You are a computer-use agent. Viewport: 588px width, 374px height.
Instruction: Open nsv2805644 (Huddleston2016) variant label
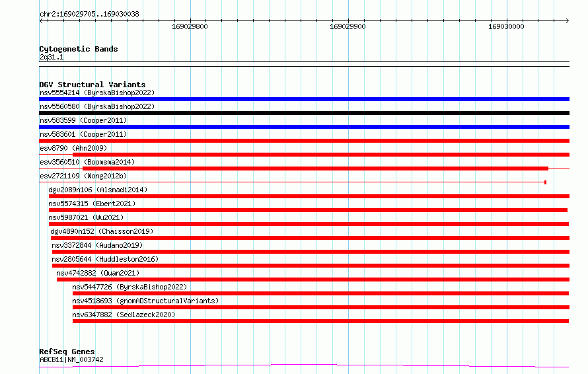[105, 259]
